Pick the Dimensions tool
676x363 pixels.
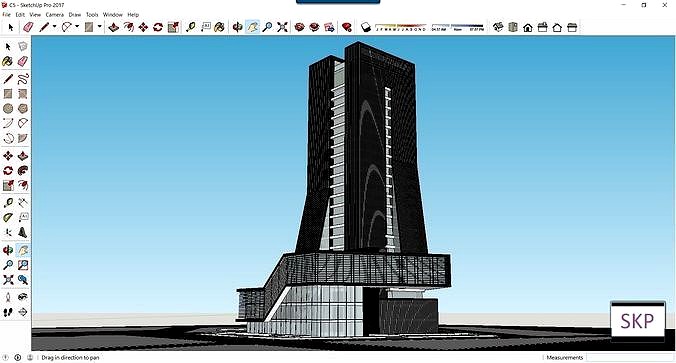(x=23, y=202)
